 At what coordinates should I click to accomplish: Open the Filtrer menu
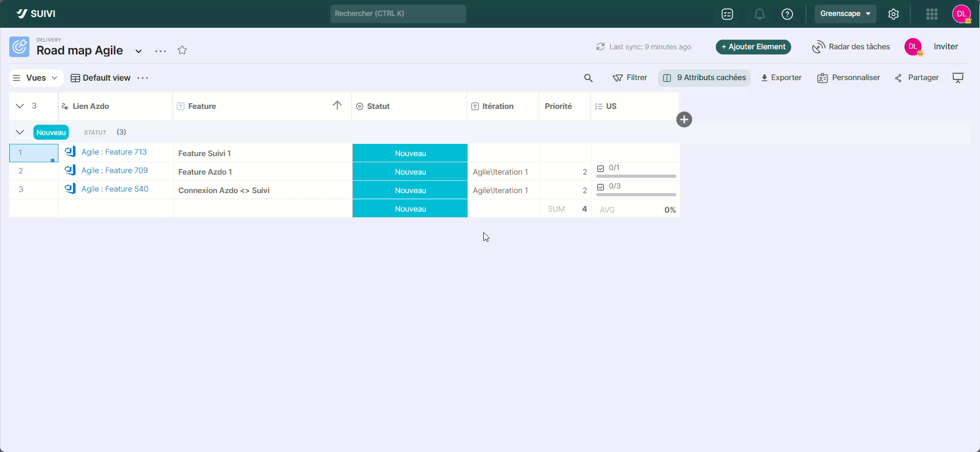pos(630,78)
